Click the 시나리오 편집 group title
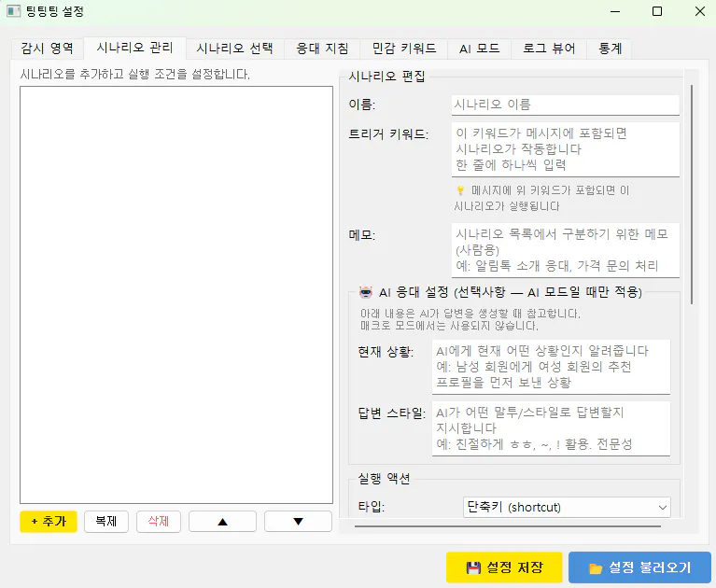Image resolution: width=716 pixels, height=588 pixels. click(x=386, y=76)
